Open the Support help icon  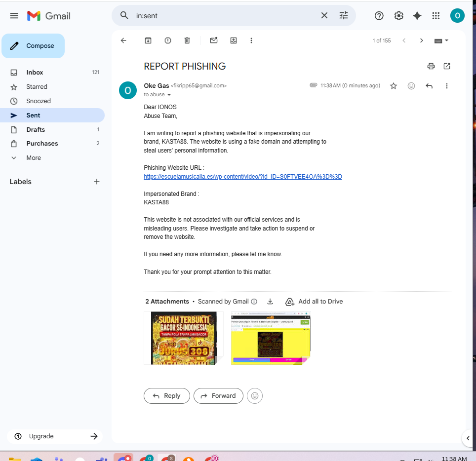tap(379, 16)
